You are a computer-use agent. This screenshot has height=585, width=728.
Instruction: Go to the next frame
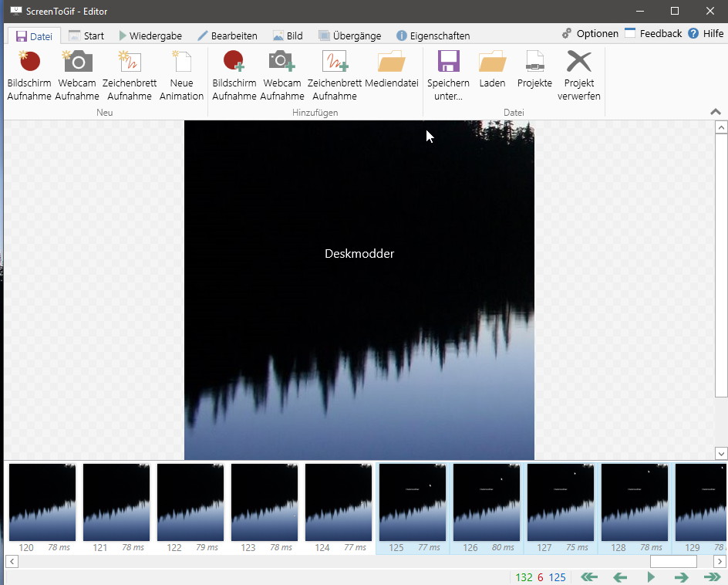(x=681, y=577)
